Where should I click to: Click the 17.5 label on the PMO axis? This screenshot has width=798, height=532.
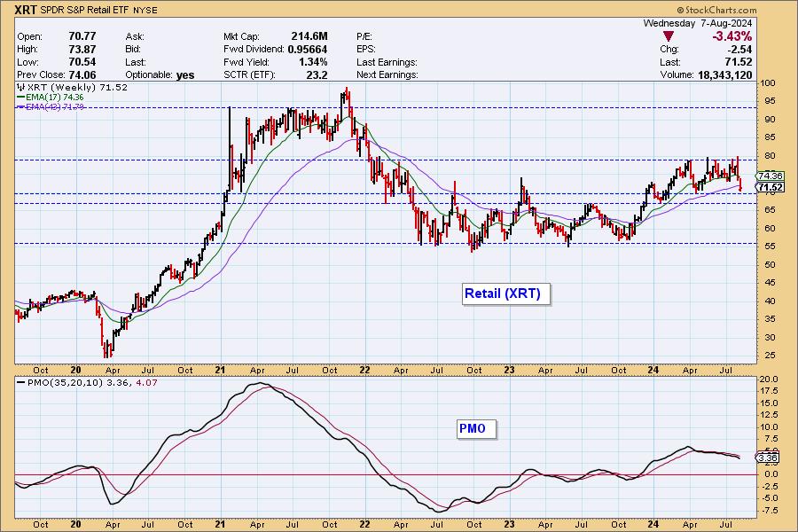tap(769, 391)
